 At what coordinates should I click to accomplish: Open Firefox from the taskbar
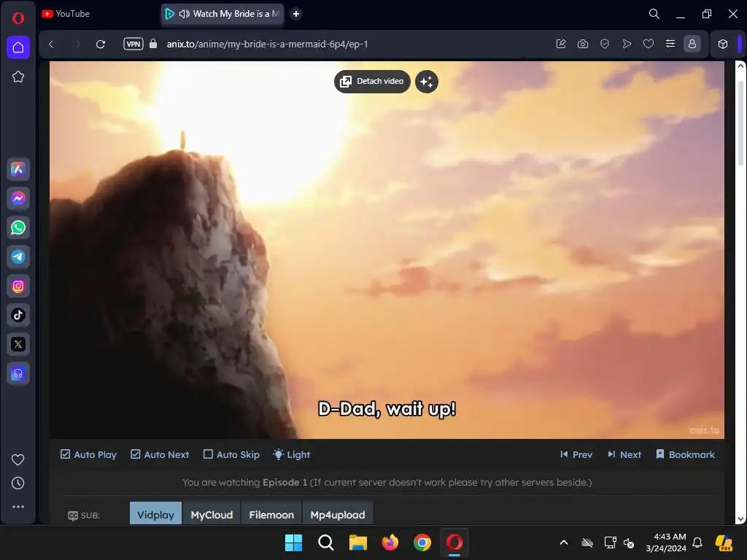click(x=390, y=542)
